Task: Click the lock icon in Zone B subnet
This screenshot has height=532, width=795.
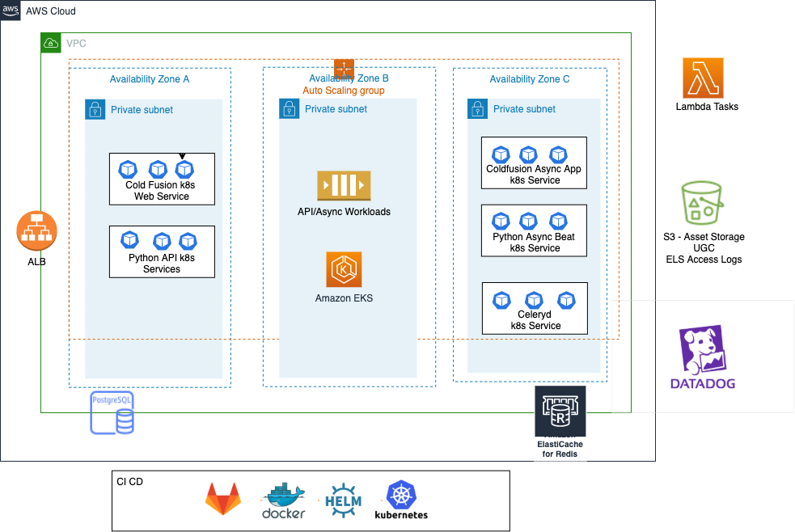Action: (289, 108)
